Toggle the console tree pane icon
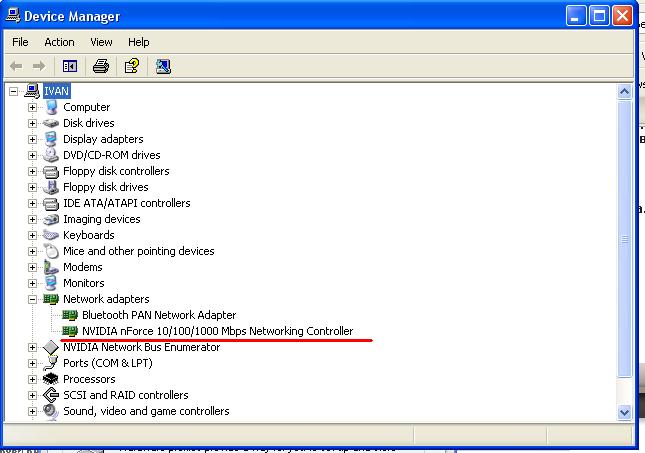645x453 pixels. point(70,66)
